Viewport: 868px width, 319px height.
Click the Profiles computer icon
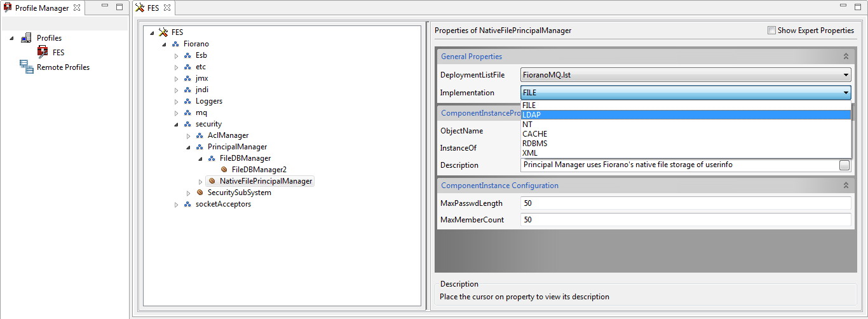tap(27, 37)
